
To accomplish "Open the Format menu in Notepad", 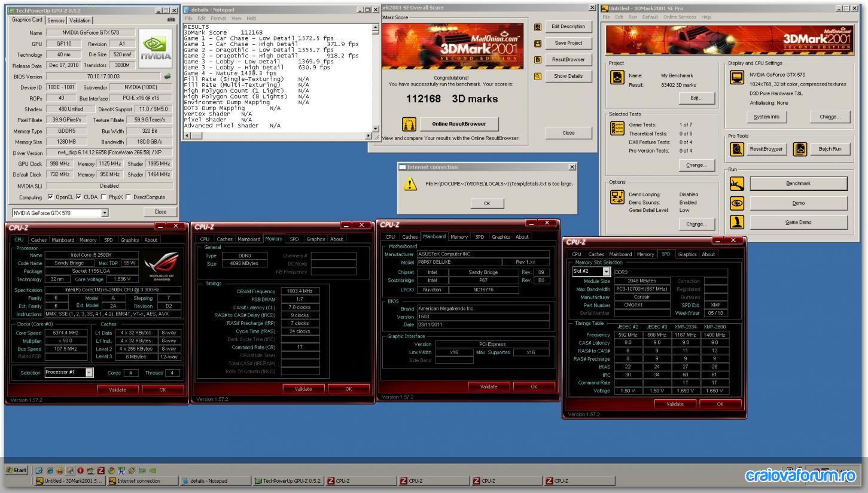I will (x=218, y=19).
